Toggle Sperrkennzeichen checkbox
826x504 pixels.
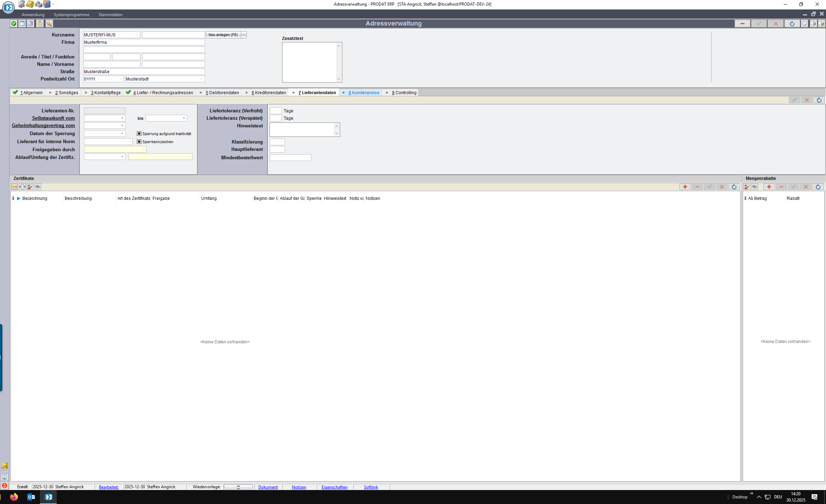[x=139, y=142]
